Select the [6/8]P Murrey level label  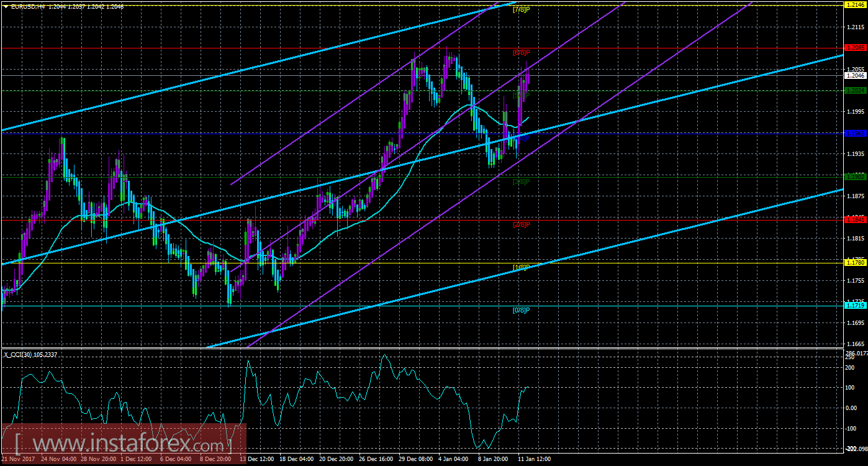coord(521,52)
